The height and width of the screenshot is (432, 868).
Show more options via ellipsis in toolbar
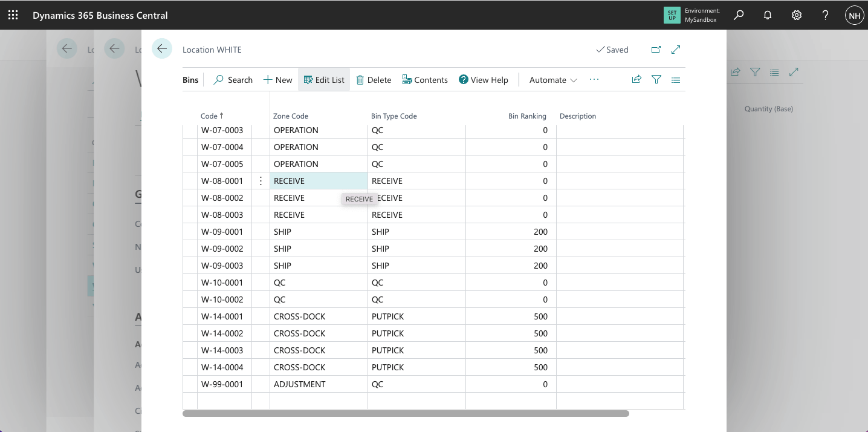pyautogui.click(x=594, y=79)
